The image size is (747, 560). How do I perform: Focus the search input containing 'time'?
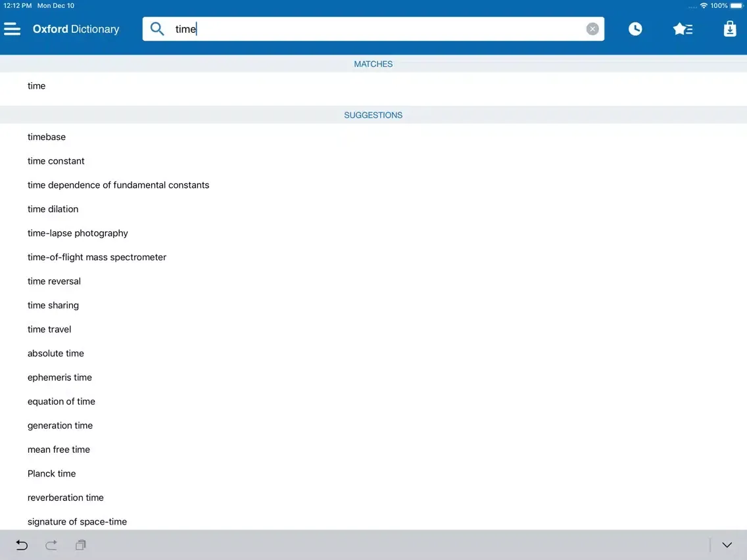click(373, 29)
